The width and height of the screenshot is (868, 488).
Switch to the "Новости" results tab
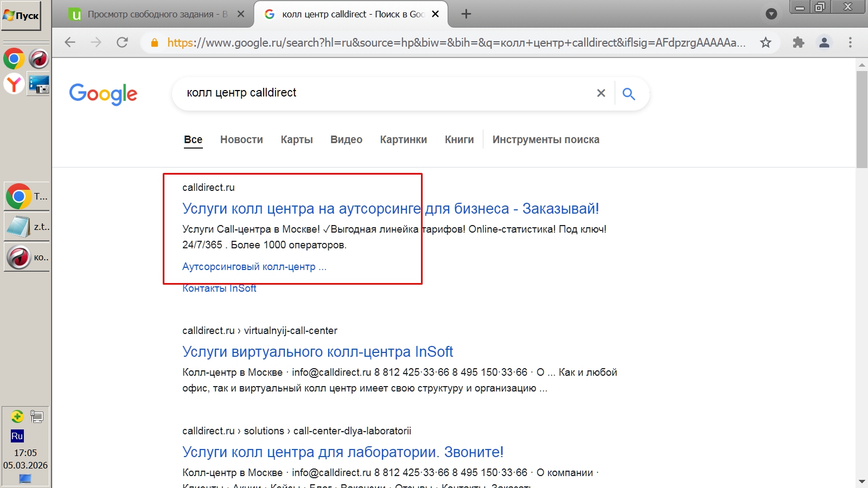pos(241,140)
